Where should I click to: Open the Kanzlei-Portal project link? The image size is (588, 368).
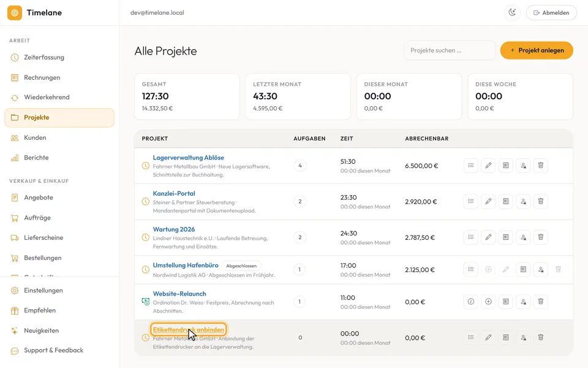(174, 193)
